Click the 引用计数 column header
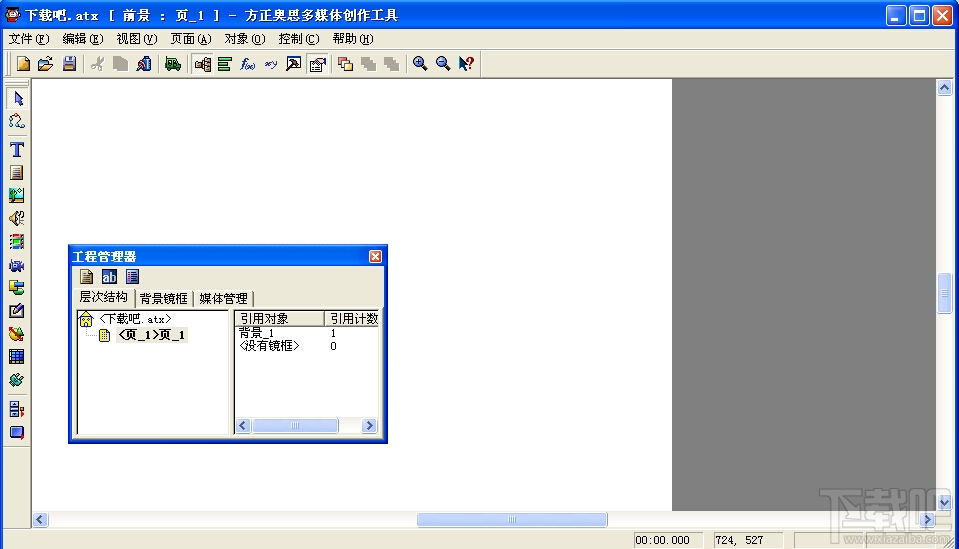959x549 pixels. [x=353, y=319]
